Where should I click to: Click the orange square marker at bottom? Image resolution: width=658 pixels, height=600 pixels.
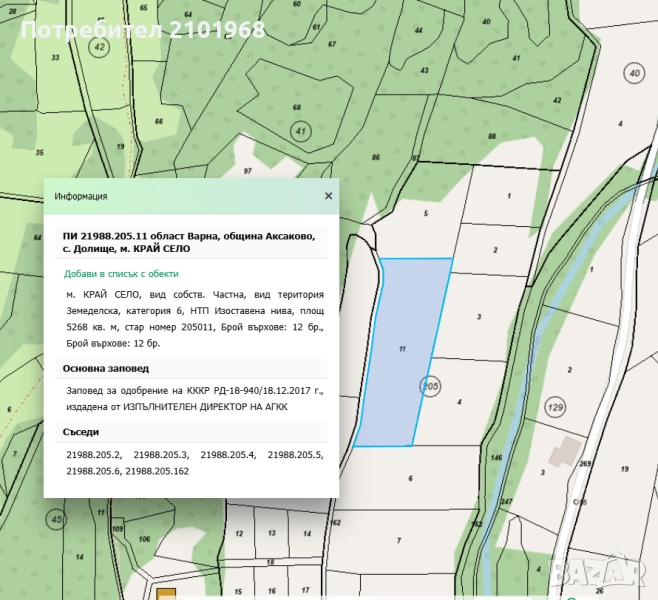pos(164,594)
